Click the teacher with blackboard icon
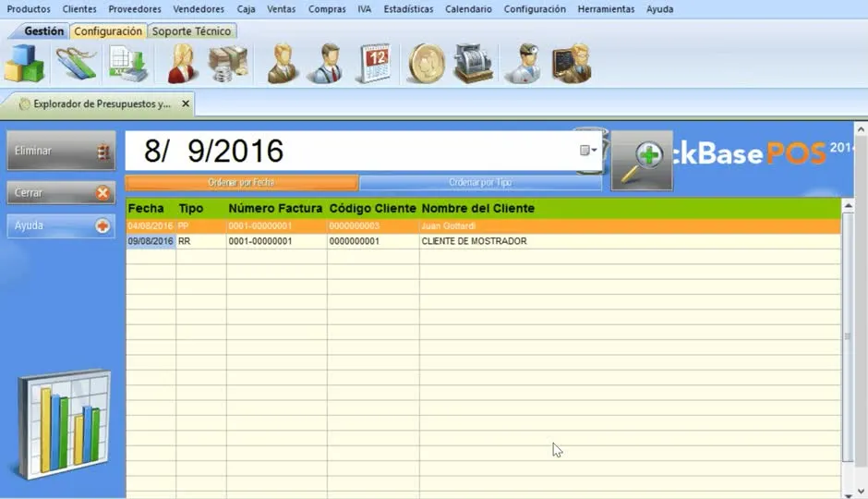Viewport: 868px width, 499px height. click(x=572, y=63)
